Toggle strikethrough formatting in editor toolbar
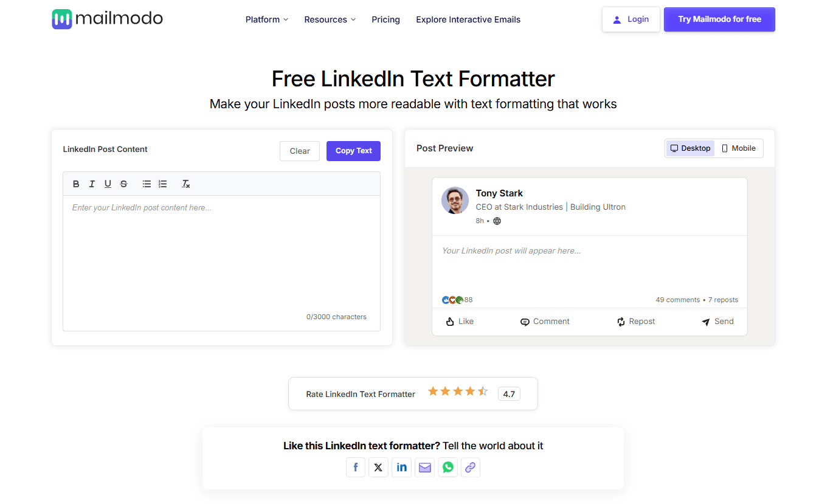 123,184
